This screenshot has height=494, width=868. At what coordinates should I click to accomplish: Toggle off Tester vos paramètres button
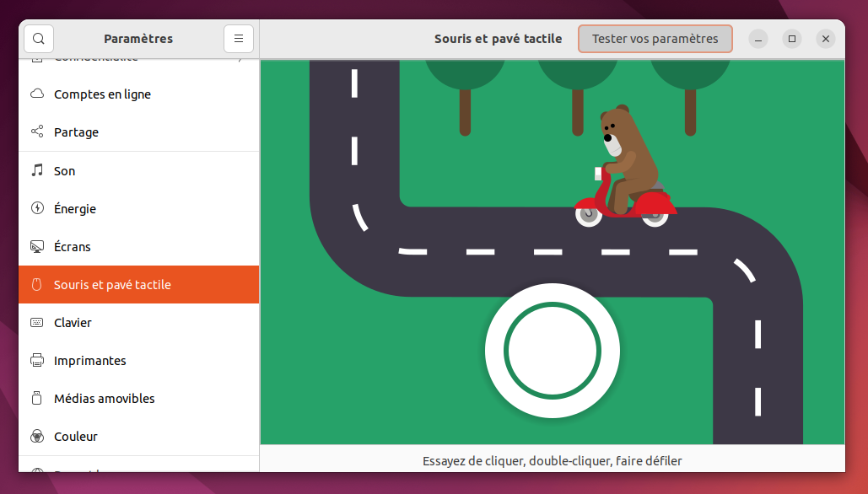655,39
